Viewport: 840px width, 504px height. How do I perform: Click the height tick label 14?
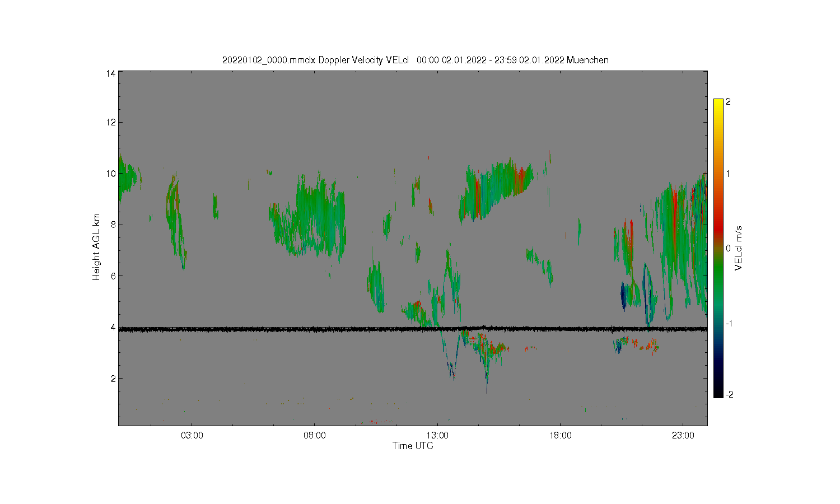click(111, 73)
